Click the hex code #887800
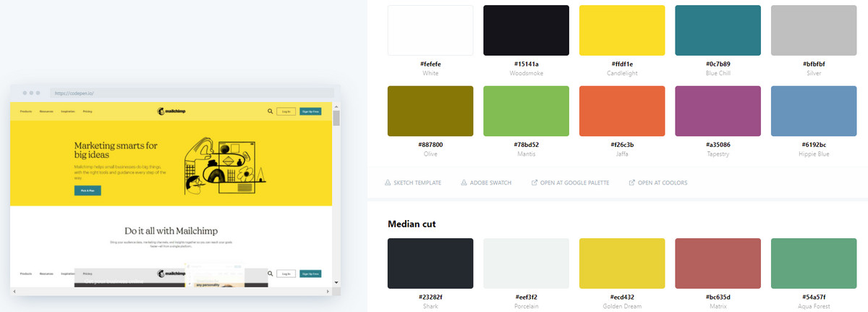 (x=430, y=145)
